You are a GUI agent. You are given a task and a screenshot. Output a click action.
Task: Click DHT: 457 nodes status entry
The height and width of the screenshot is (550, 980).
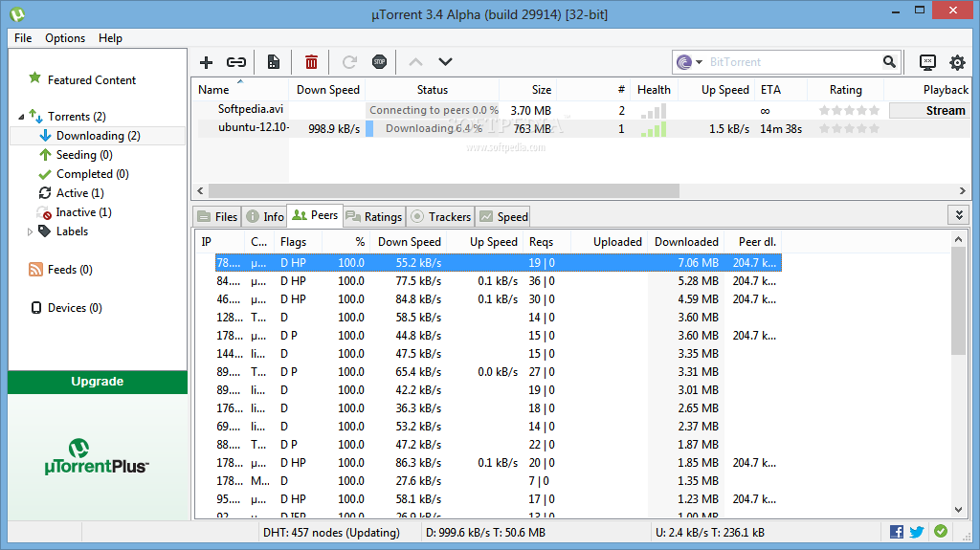(331, 533)
